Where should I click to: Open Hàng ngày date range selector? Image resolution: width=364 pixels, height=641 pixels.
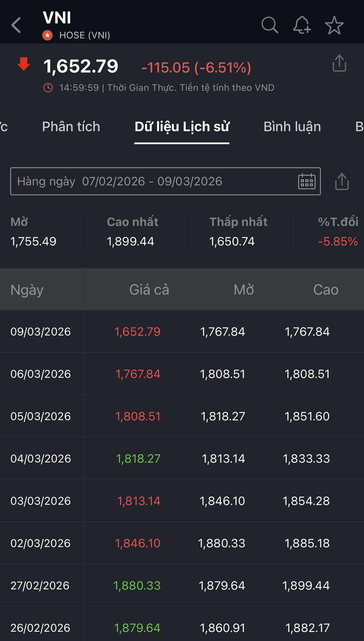point(152,181)
